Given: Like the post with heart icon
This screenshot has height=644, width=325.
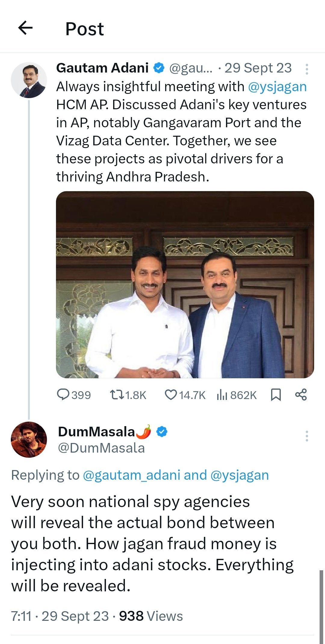Looking at the screenshot, I should 171,395.
